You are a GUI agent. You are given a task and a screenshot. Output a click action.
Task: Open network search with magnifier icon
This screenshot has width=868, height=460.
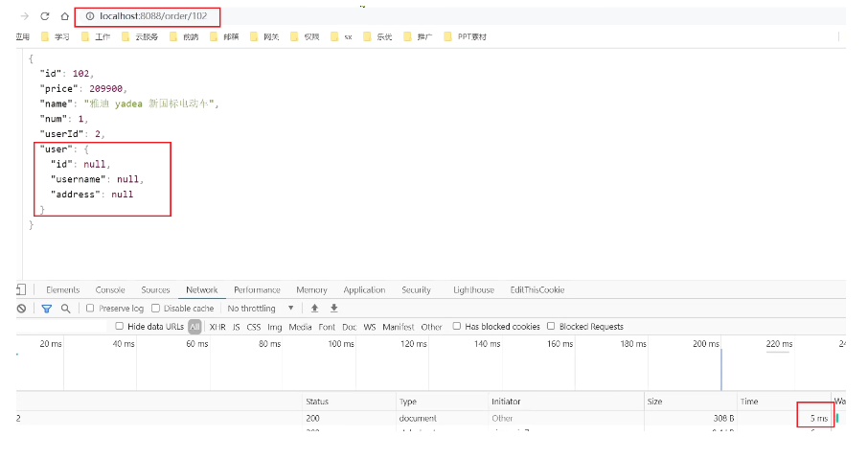coord(66,309)
